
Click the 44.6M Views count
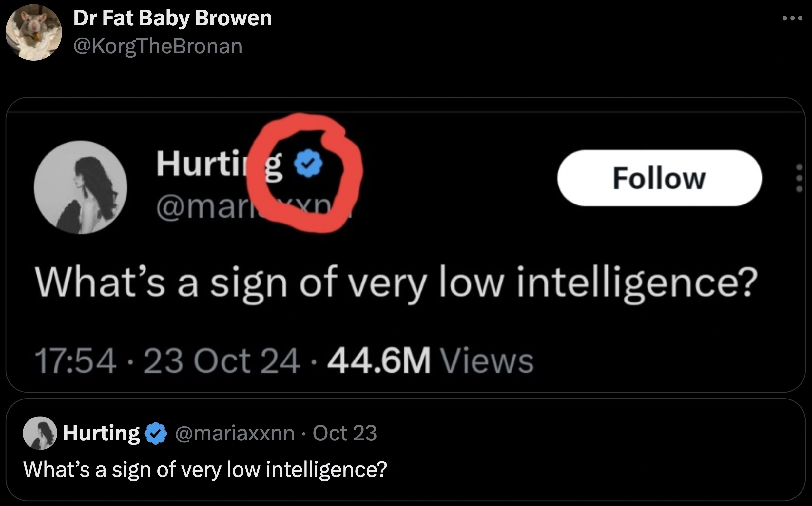430,361
